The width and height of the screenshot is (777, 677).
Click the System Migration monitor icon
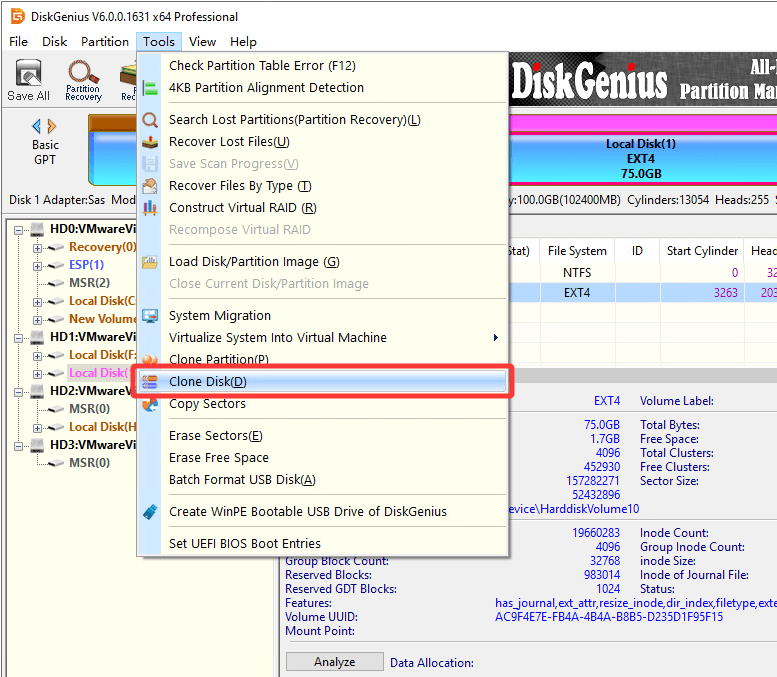point(150,316)
